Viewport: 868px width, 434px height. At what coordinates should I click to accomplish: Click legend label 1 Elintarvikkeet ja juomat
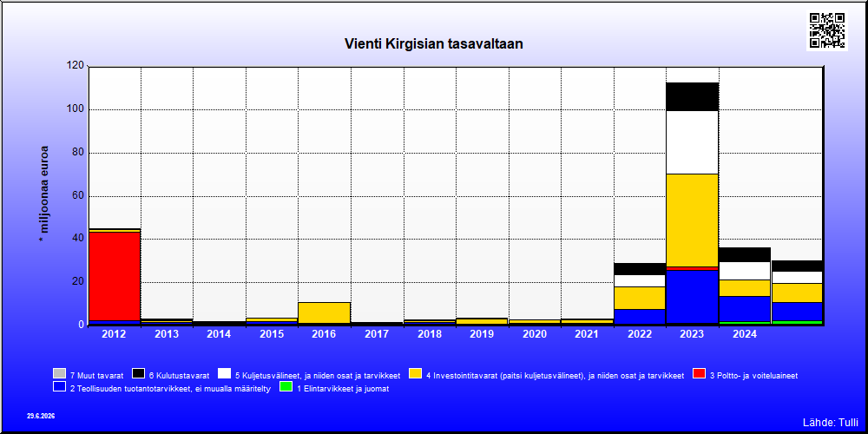pyautogui.click(x=343, y=389)
